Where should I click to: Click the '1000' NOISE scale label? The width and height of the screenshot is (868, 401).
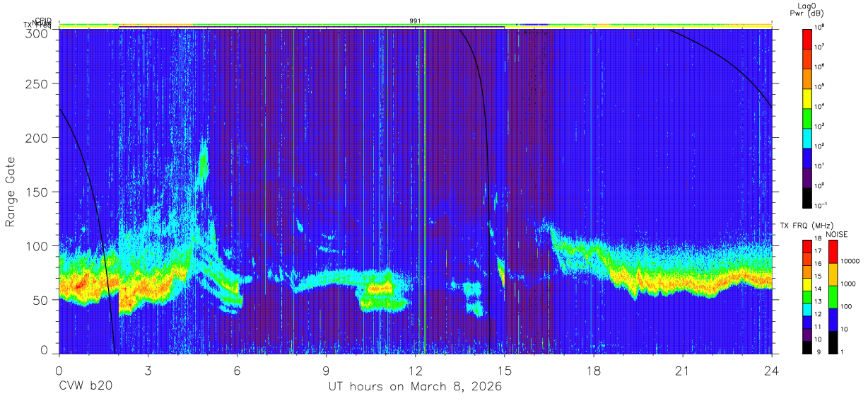[848, 286]
